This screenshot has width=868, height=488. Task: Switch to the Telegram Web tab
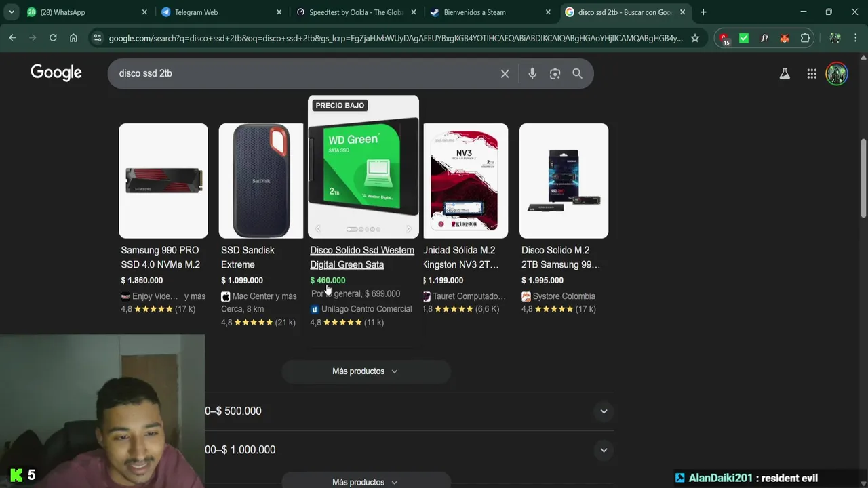pyautogui.click(x=221, y=12)
